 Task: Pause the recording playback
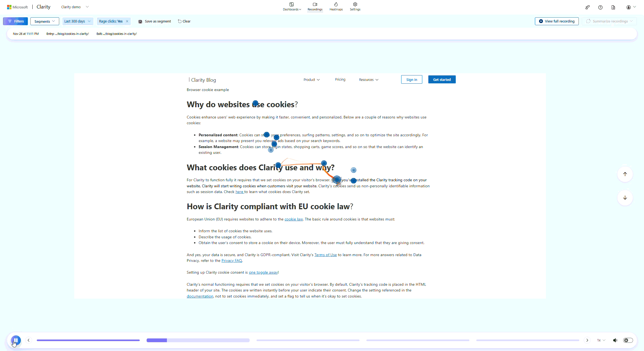(x=16, y=340)
